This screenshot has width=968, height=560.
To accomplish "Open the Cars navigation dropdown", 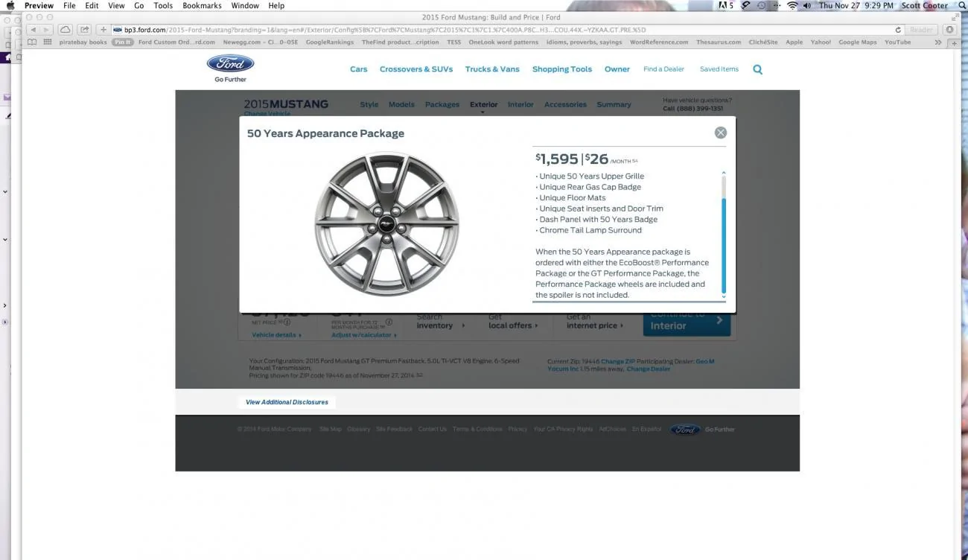I will [x=359, y=69].
